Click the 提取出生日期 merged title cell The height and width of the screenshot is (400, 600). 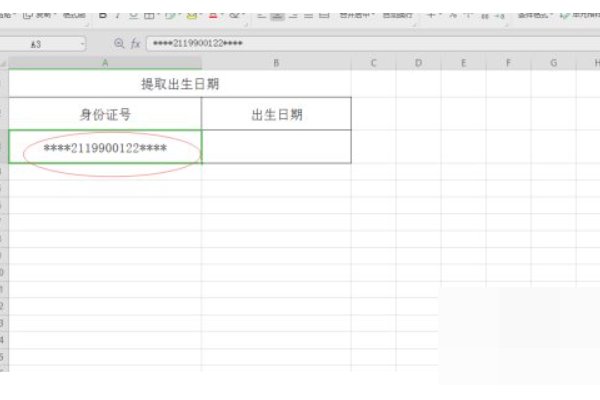180,83
